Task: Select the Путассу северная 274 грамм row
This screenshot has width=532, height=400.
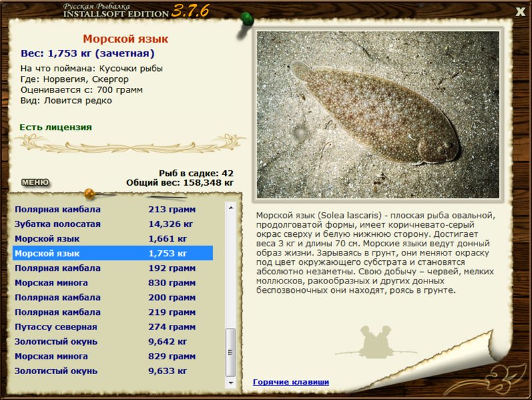Action: tap(112, 327)
